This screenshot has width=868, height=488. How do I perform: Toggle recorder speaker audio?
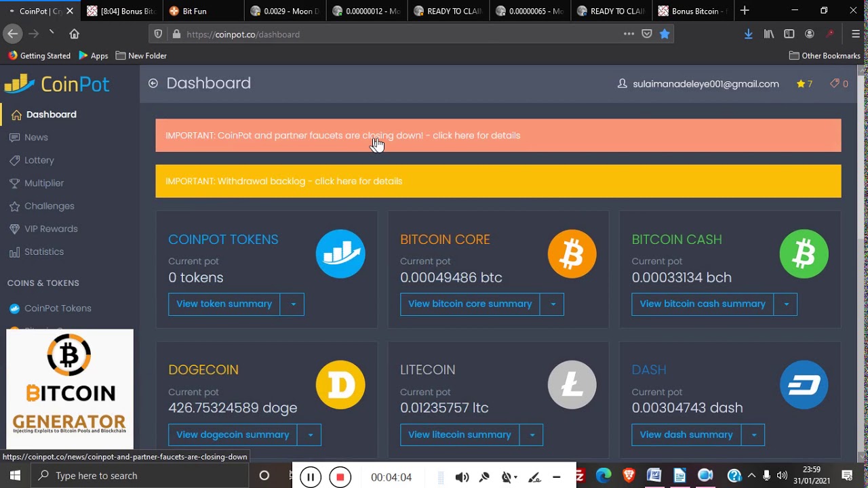tap(462, 477)
